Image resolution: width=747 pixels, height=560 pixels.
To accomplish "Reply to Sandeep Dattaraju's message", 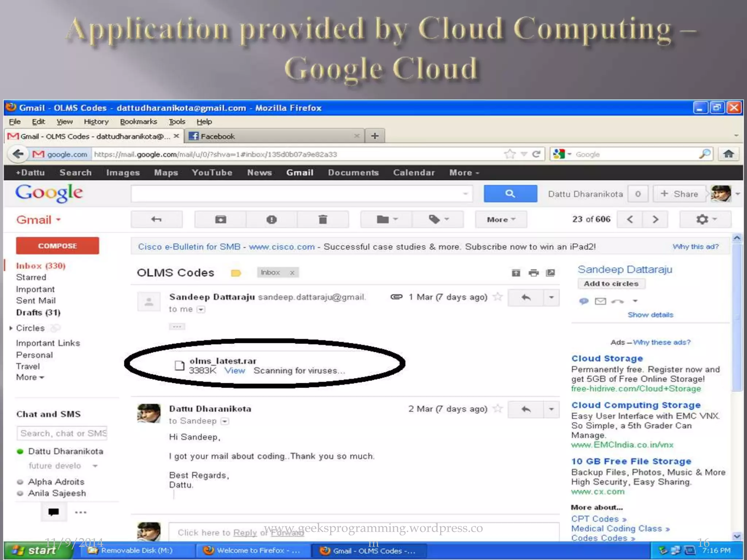I will (526, 297).
